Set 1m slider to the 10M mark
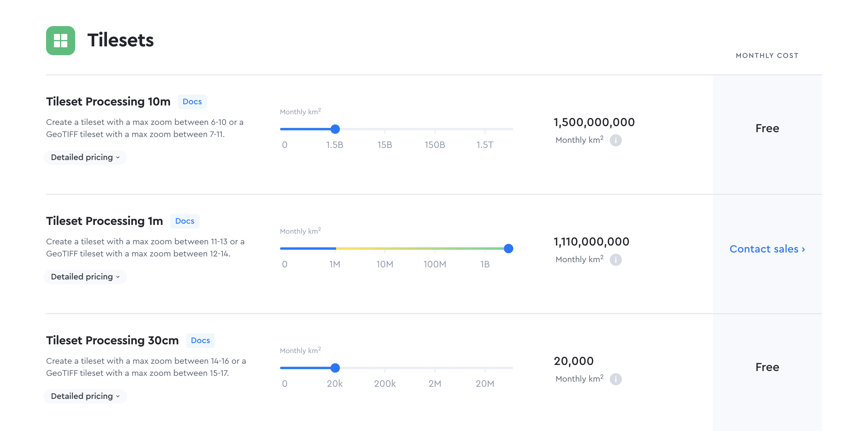868x431 pixels. tap(385, 249)
